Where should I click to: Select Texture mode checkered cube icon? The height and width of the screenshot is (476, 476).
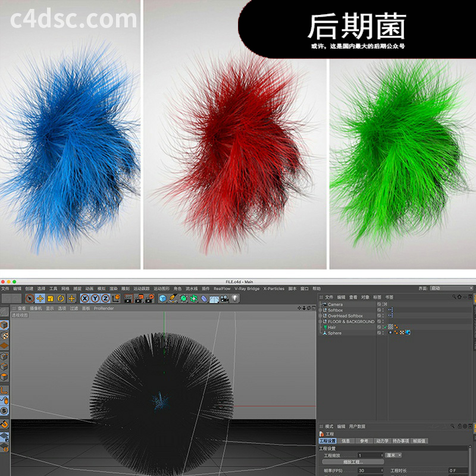click(x=4, y=336)
